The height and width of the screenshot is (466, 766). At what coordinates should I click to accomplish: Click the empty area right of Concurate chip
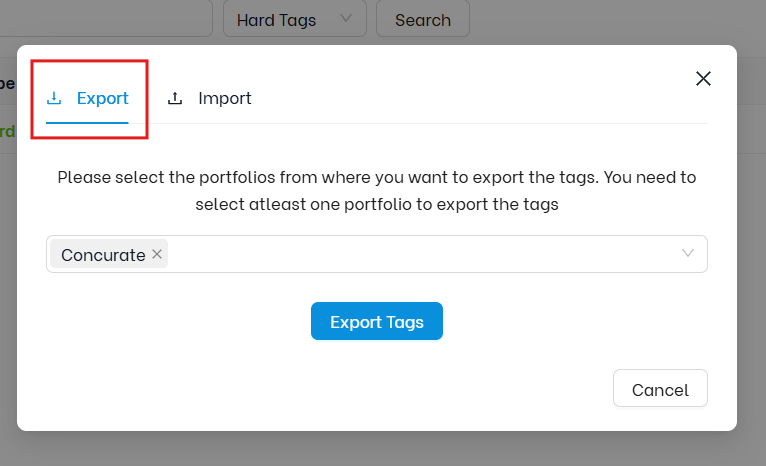coord(420,254)
